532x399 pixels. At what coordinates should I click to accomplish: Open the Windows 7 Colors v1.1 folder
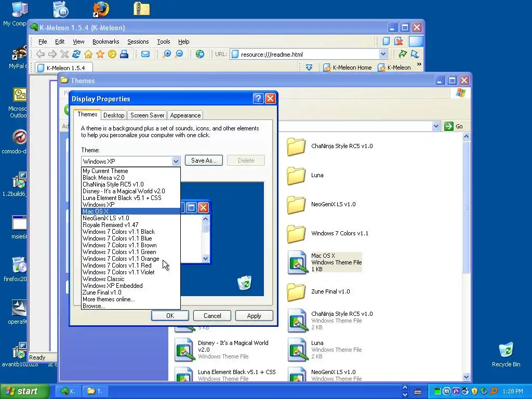coord(296,233)
